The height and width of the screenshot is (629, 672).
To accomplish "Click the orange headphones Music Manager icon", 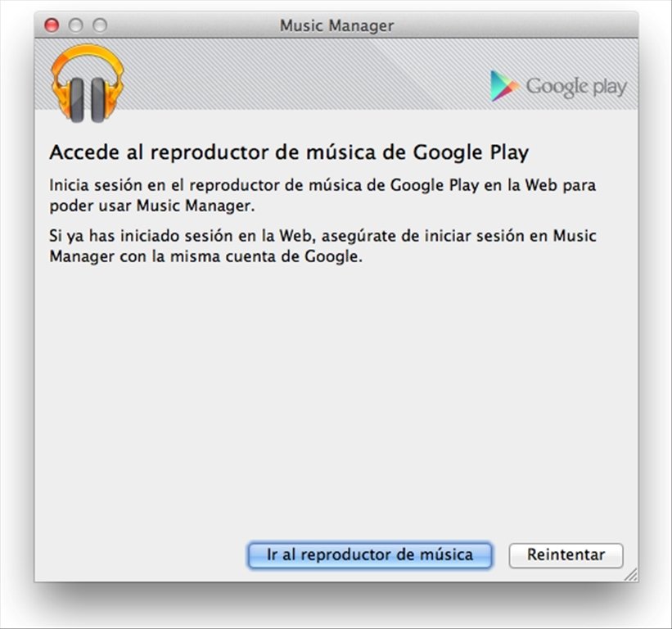I will 88,84.
